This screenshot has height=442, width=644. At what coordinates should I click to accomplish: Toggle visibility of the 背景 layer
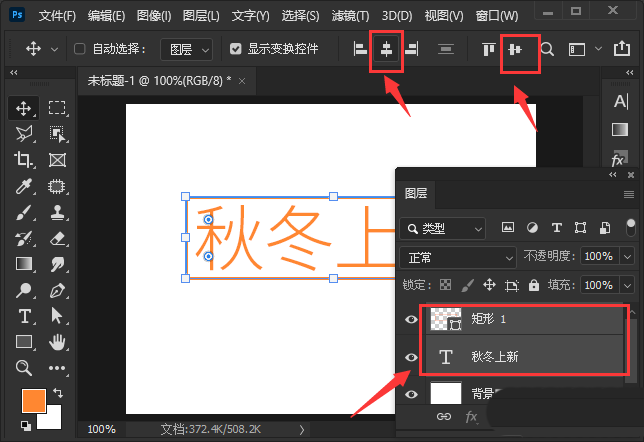(411, 394)
